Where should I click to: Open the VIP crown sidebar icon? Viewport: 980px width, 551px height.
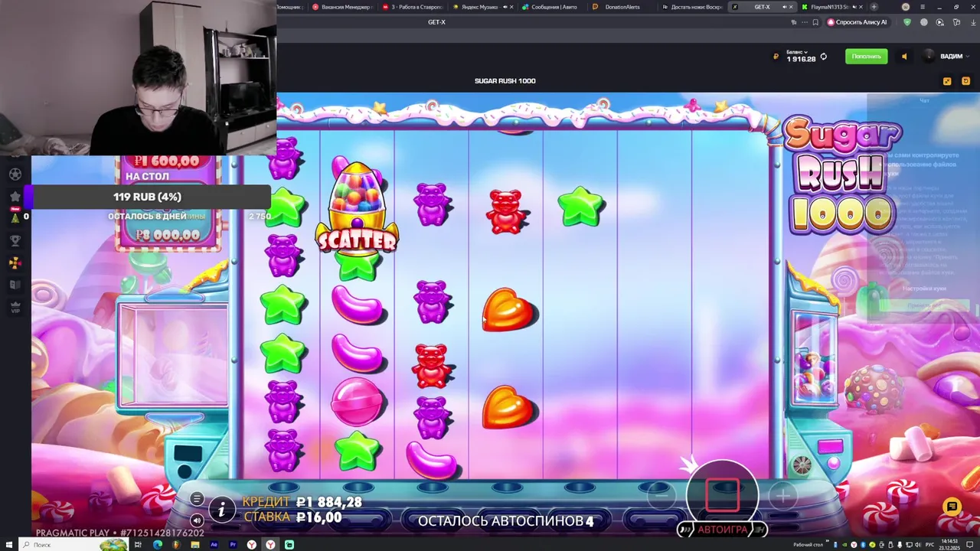pos(15,307)
